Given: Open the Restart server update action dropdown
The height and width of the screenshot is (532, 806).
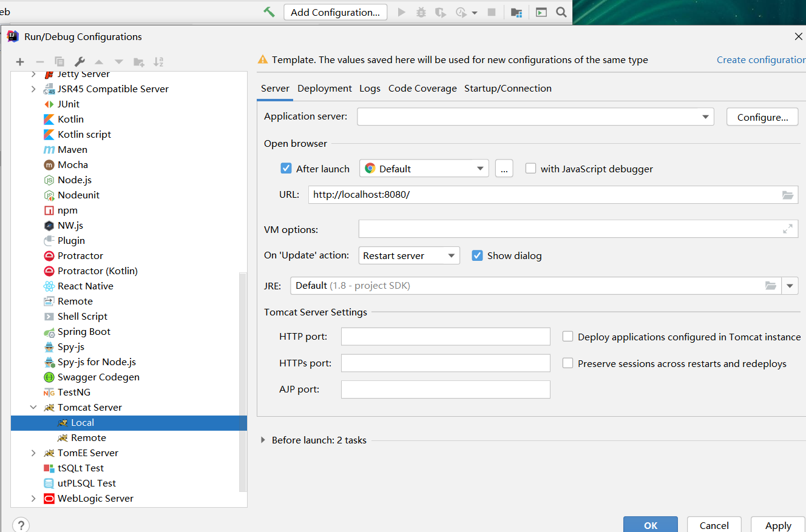Looking at the screenshot, I should coord(410,255).
